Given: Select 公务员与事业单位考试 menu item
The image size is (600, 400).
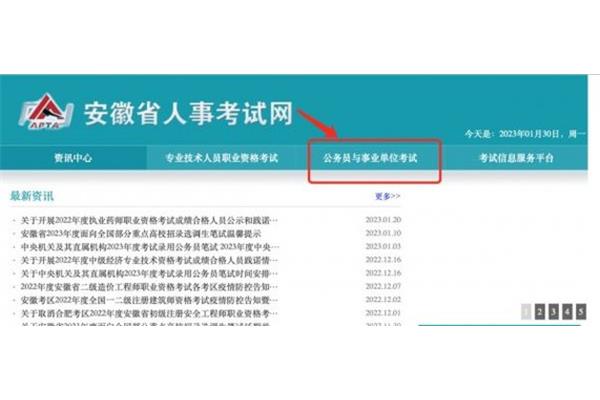Looking at the screenshot, I should 370,158.
